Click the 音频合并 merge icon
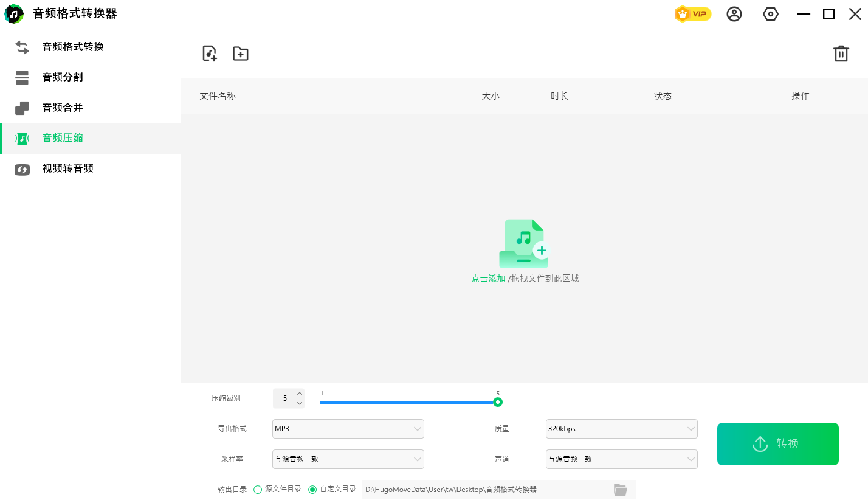 tap(22, 108)
